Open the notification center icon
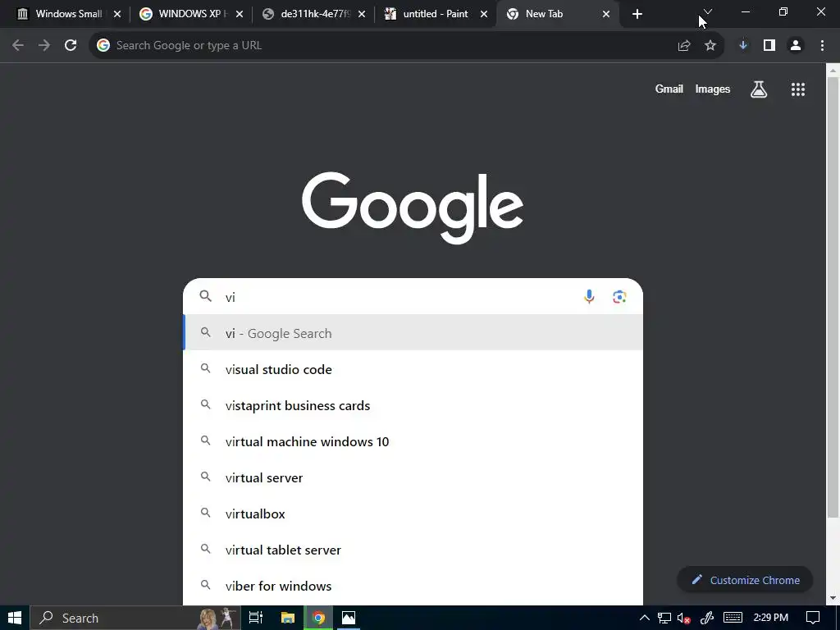 [x=813, y=618]
